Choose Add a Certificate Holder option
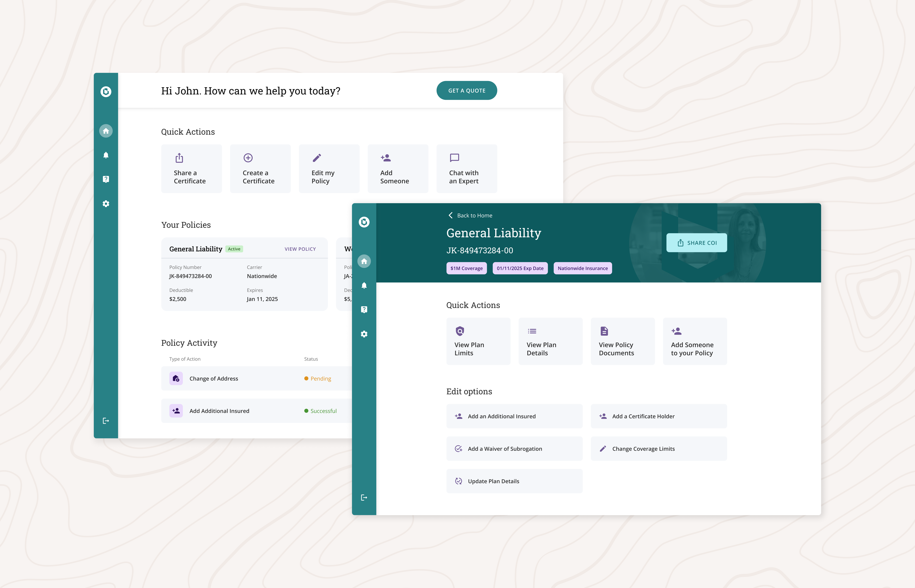This screenshot has height=588, width=915. [659, 416]
